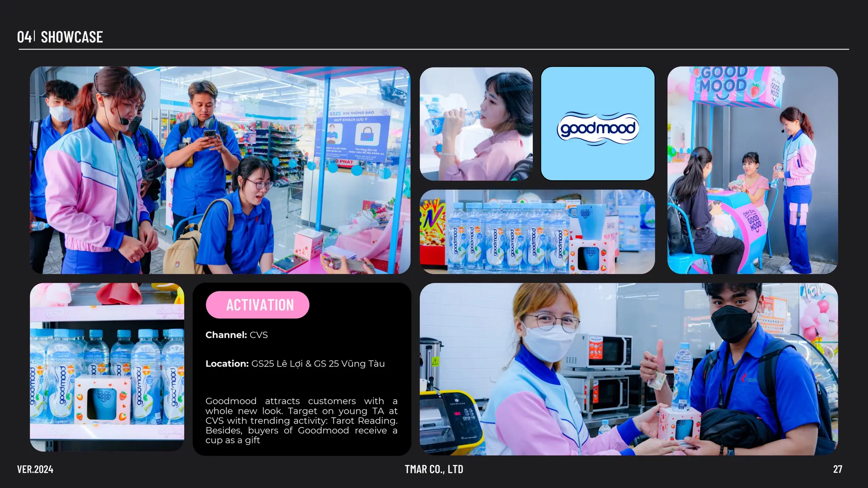
Task: Select the shelf of bottles and gift cup photo
Action: [x=107, y=367]
